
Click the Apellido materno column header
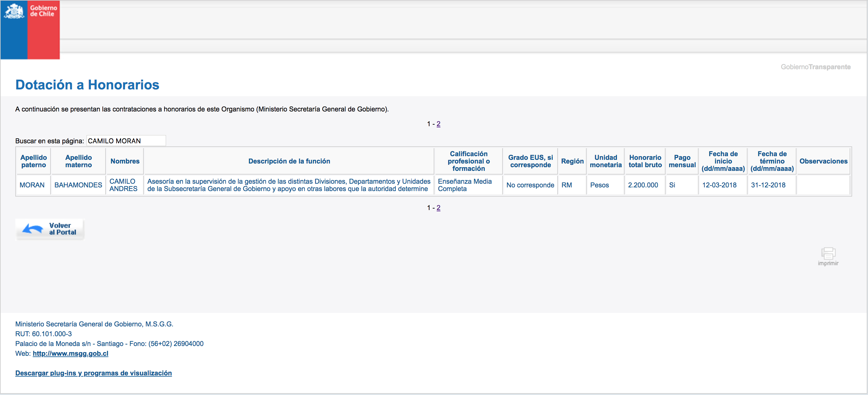78,161
